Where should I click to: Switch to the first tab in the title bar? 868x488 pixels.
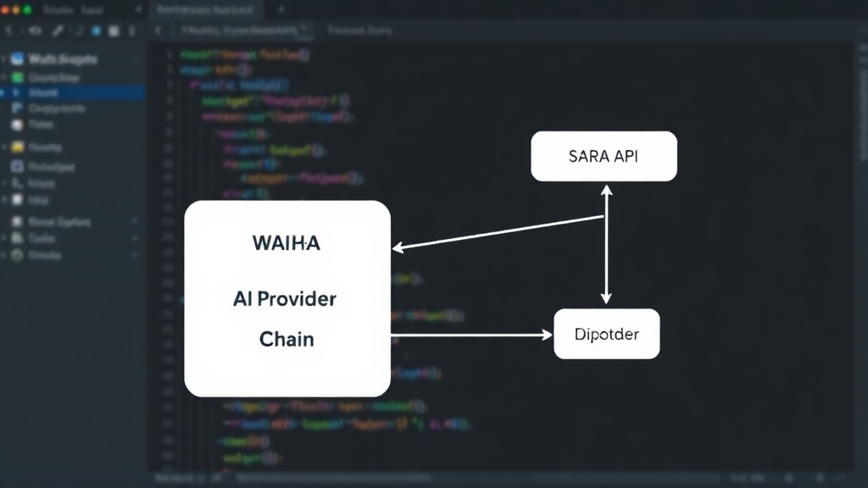tap(73, 10)
